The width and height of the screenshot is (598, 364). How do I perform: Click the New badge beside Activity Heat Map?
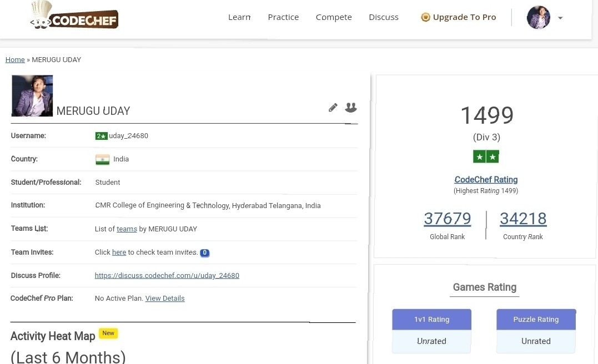pyautogui.click(x=108, y=333)
